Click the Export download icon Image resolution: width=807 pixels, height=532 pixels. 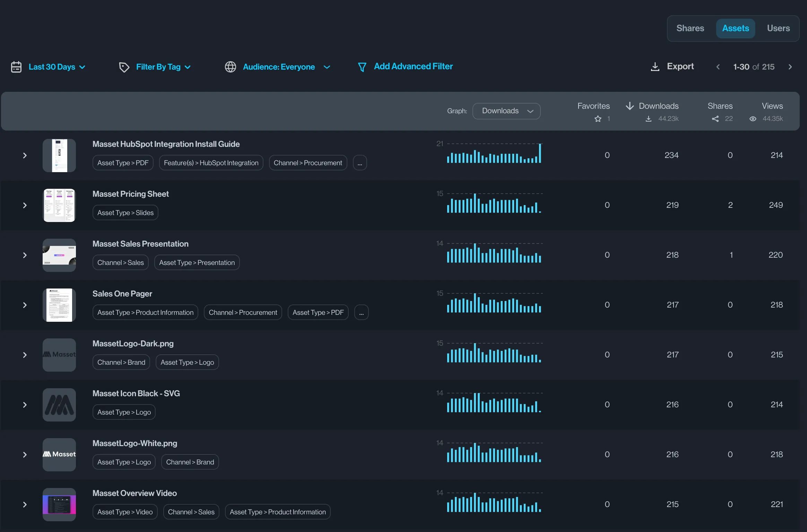[x=655, y=66]
